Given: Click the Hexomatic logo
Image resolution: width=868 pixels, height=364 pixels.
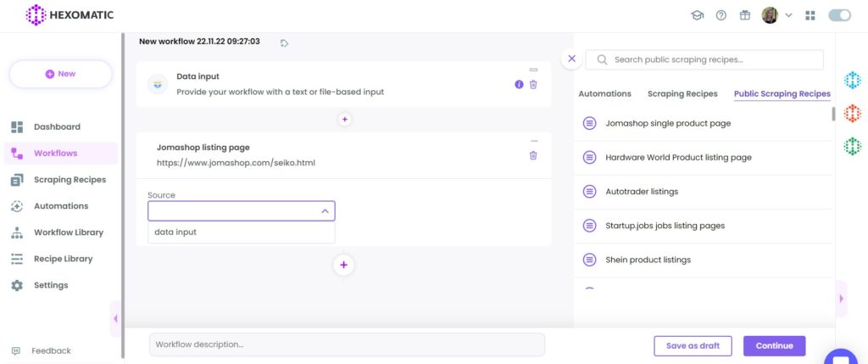Looking at the screenshot, I should click(x=70, y=15).
